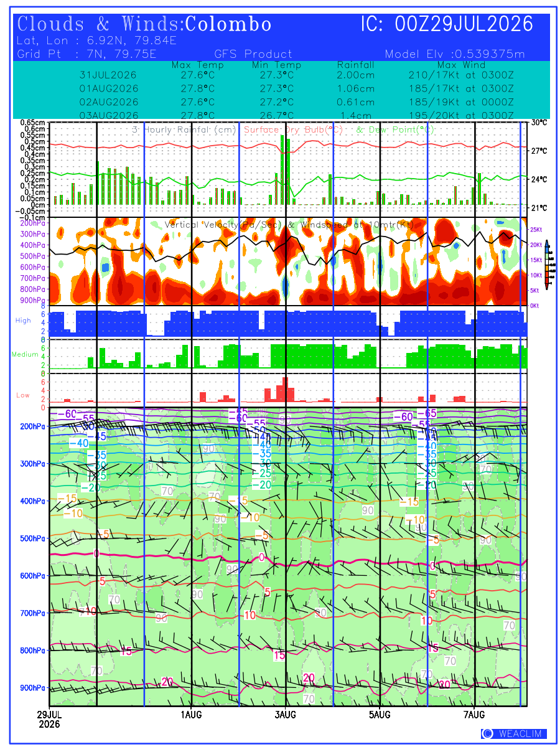
Task: Select the 03AUG2026 forecast row date
Action: 109,116
